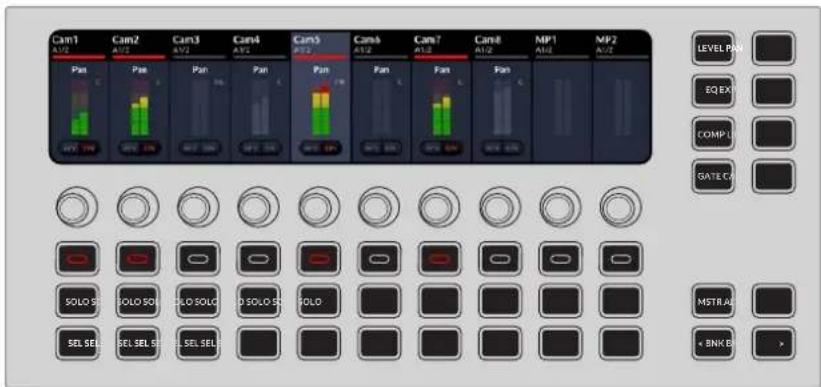Toggle the red oval button for Cam7

point(439,259)
